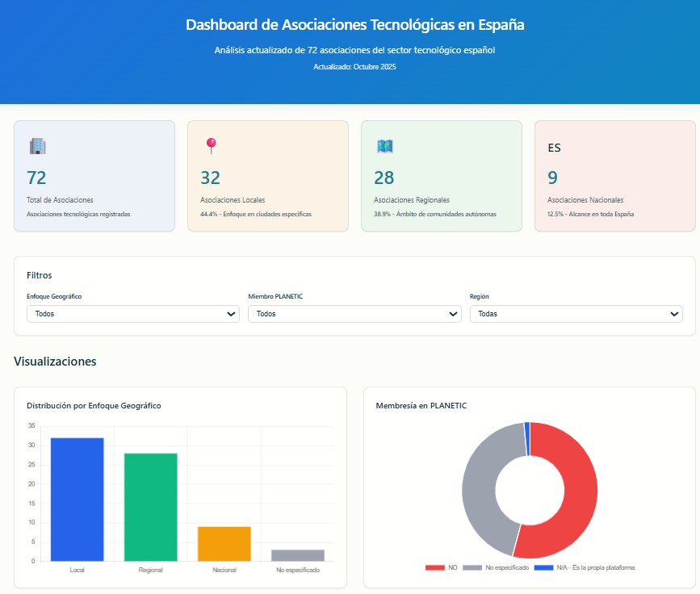Click the building icon on Total card

(37, 146)
